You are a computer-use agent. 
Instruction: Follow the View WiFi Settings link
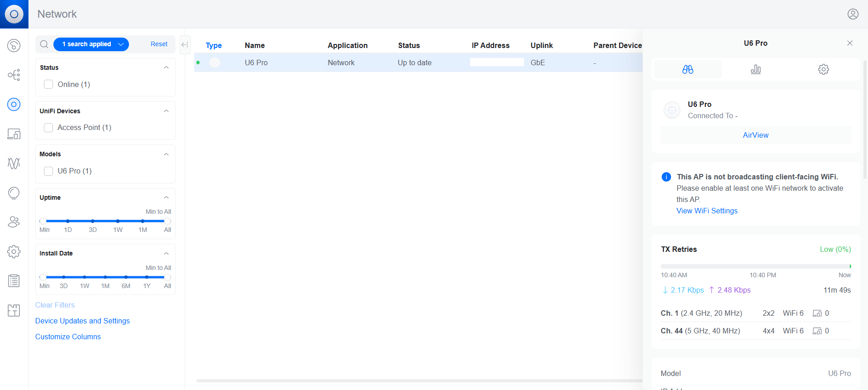[707, 211]
